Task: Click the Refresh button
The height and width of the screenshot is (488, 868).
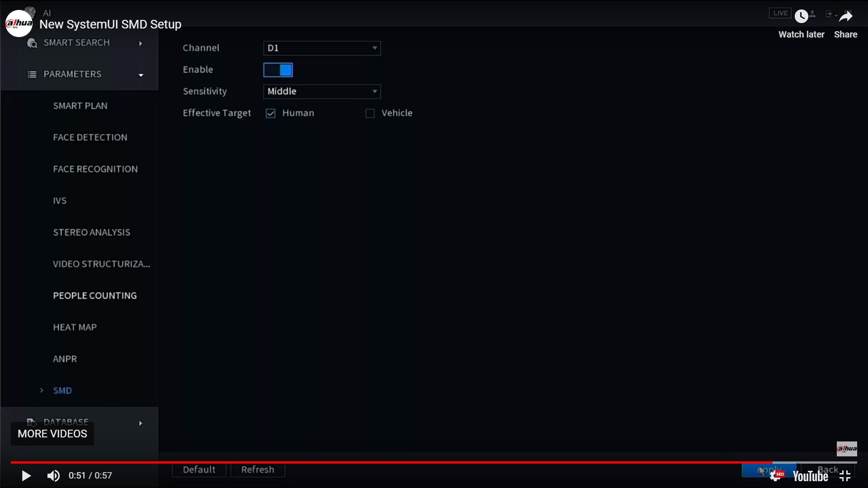Action: [258, 470]
